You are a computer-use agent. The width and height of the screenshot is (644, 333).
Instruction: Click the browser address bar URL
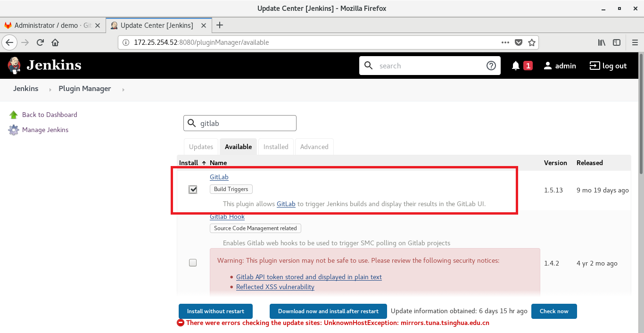[x=201, y=42]
